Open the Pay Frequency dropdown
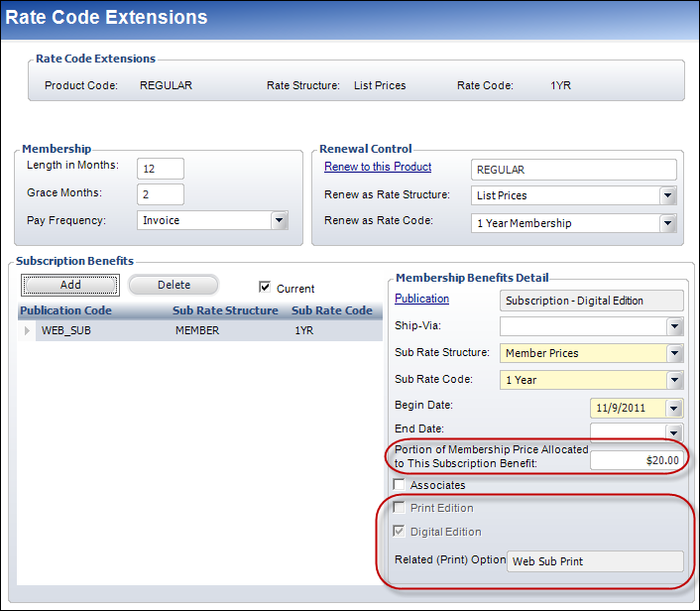Image resolution: width=700 pixels, height=611 pixels. [279, 220]
